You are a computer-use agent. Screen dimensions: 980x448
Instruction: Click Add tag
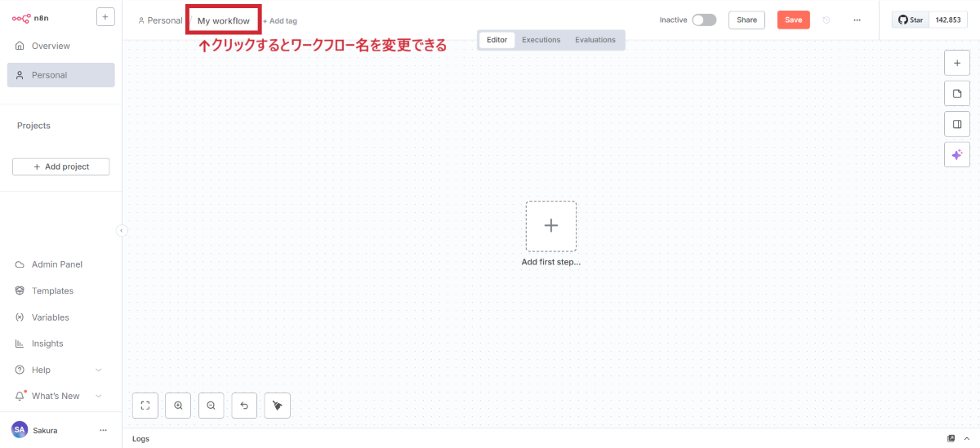coord(280,20)
